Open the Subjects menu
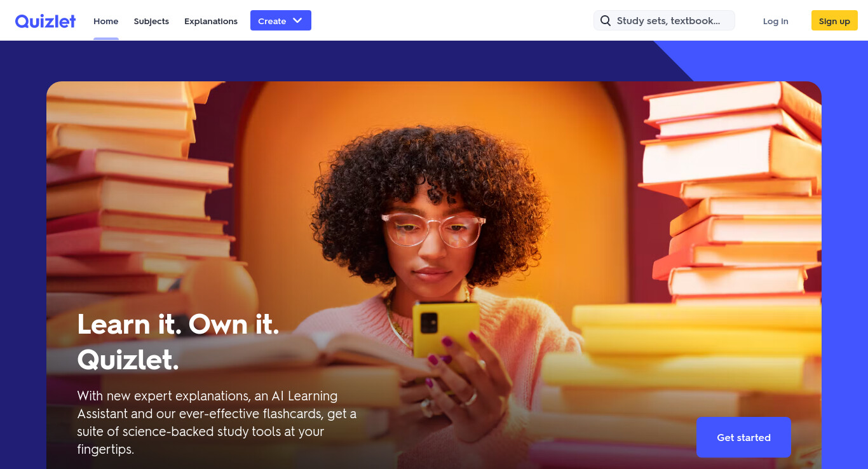 tap(151, 21)
